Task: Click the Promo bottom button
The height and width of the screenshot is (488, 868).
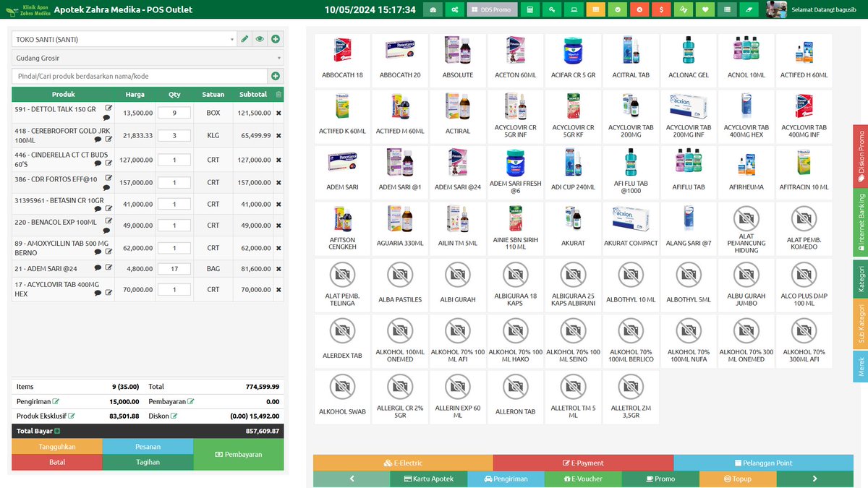Action: (x=660, y=479)
